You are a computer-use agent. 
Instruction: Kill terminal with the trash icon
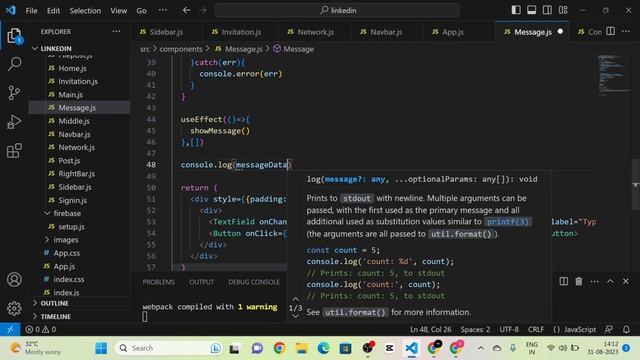(x=579, y=281)
